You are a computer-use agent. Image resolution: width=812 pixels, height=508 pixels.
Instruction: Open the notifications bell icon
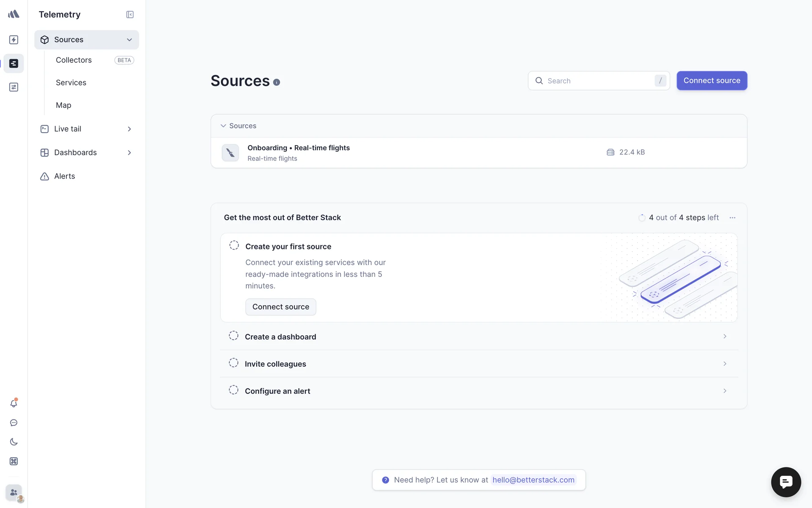[x=14, y=403]
